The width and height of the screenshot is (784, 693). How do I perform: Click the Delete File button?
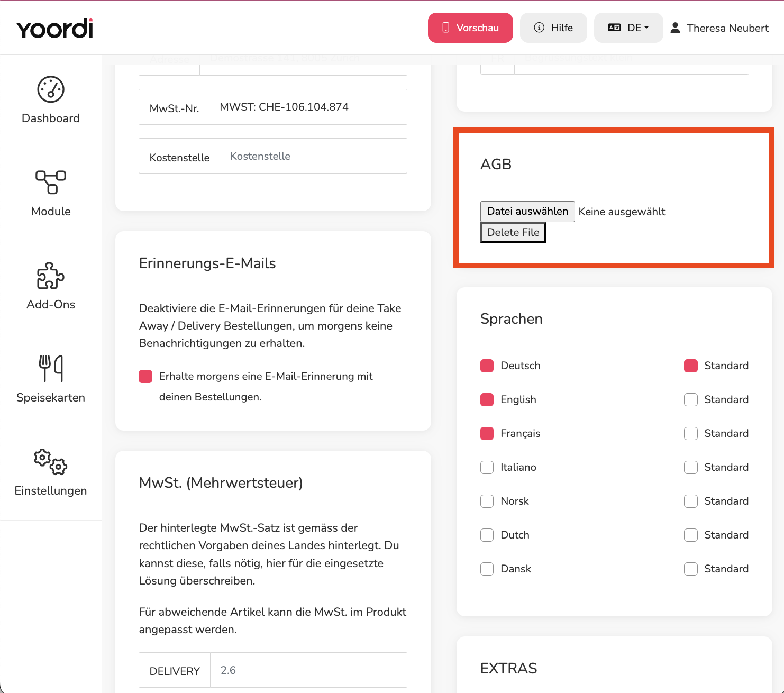[x=513, y=232]
